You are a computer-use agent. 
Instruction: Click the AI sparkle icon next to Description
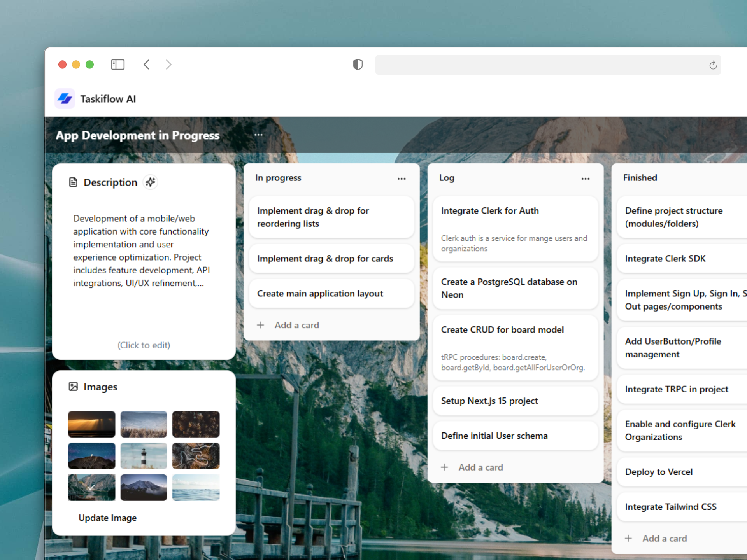(x=151, y=182)
